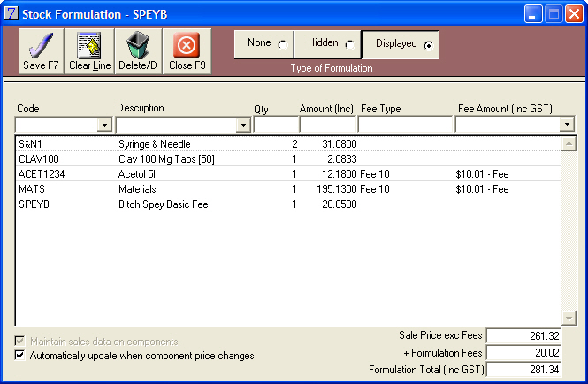The height and width of the screenshot is (384, 588).
Task: Click the Clear Line button
Action: click(89, 51)
